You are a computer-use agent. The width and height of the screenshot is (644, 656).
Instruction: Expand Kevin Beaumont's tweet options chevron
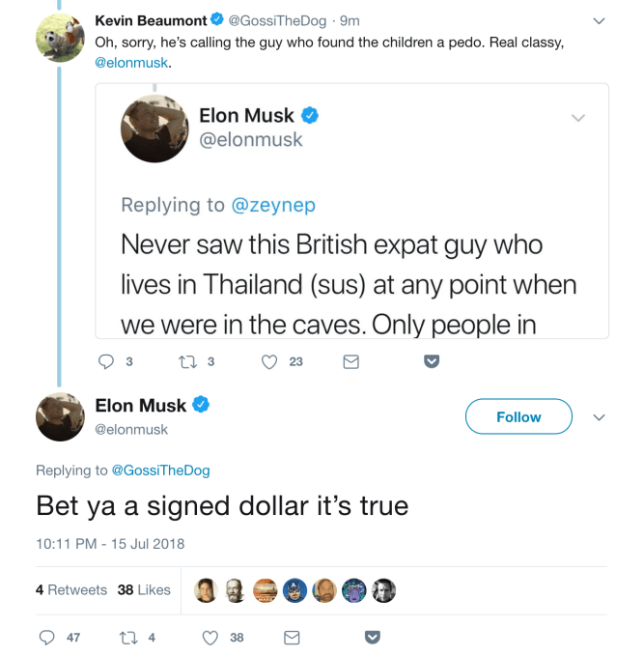tap(599, 20)
